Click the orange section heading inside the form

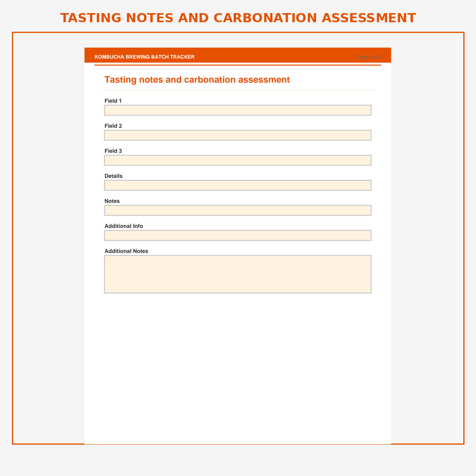[x=197, y=80]
